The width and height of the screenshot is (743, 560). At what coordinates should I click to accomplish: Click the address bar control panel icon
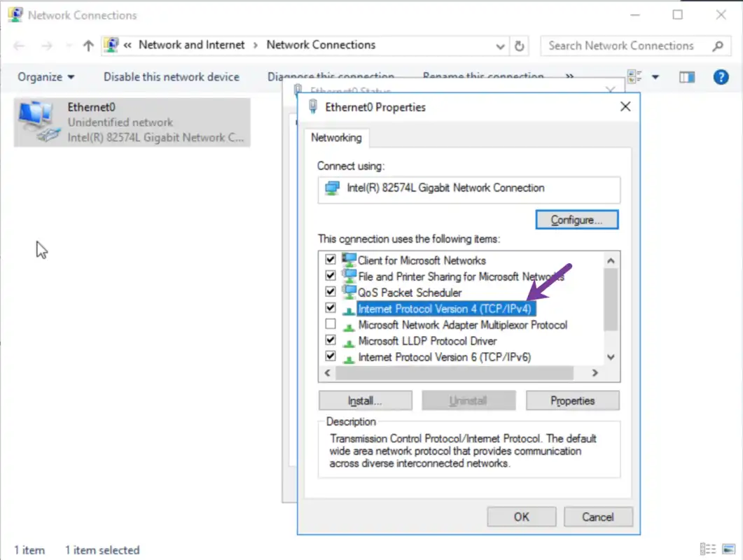point(111,45)
